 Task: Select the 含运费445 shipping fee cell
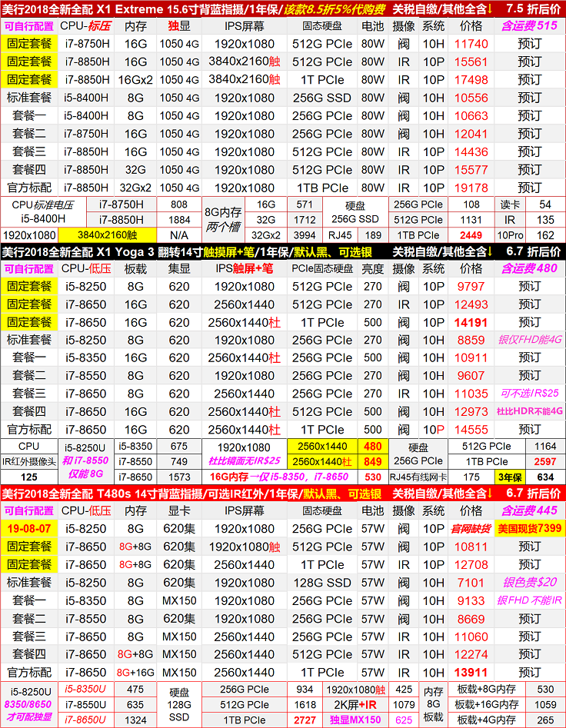pyautogui.click(x=529, y=510)
